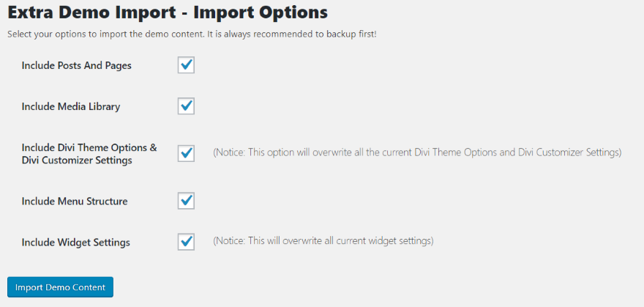Click the "Include Menu Structure" label
This screenshot has height=307, width=644.
click(75, 201)
